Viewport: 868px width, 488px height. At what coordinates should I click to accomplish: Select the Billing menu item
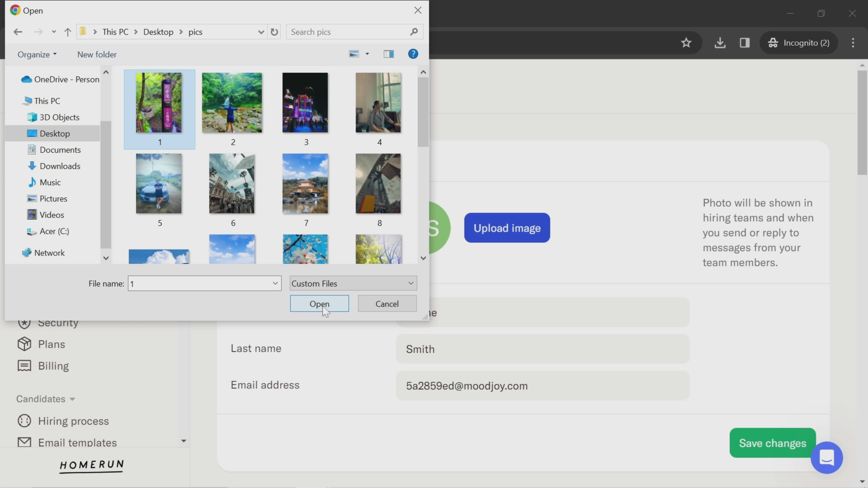[x=53, y=366]
